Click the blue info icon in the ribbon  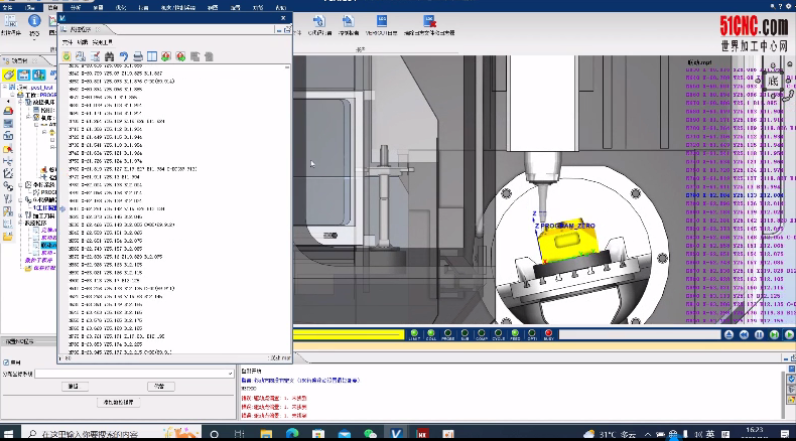click(x=34, y=21)
